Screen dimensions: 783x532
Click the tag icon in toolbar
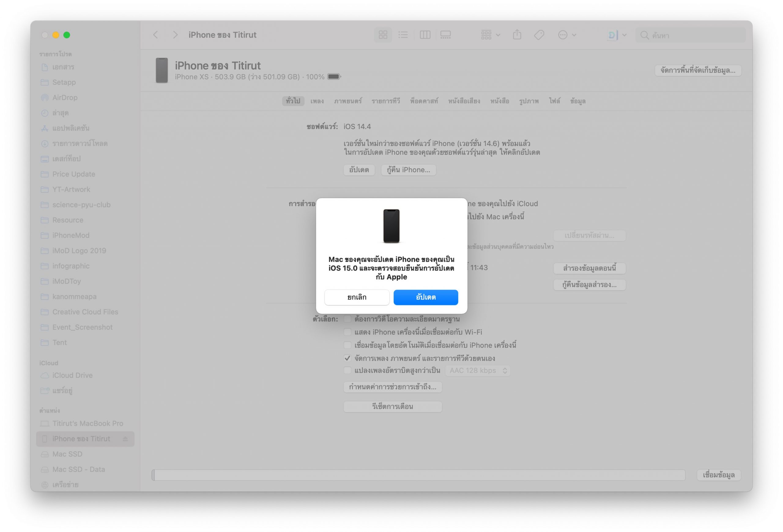pos(539,35)
